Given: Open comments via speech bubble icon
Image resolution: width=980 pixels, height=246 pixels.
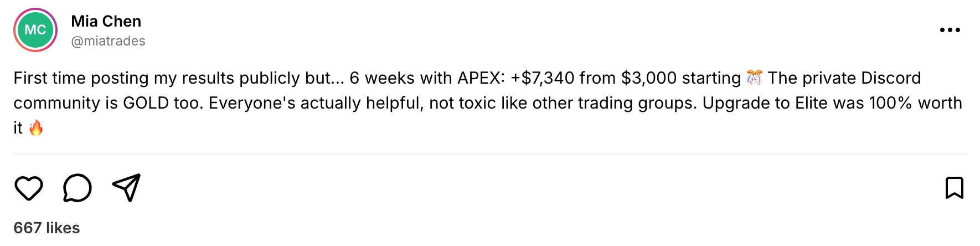Looking at the screenshot, I should click(78, 188).
